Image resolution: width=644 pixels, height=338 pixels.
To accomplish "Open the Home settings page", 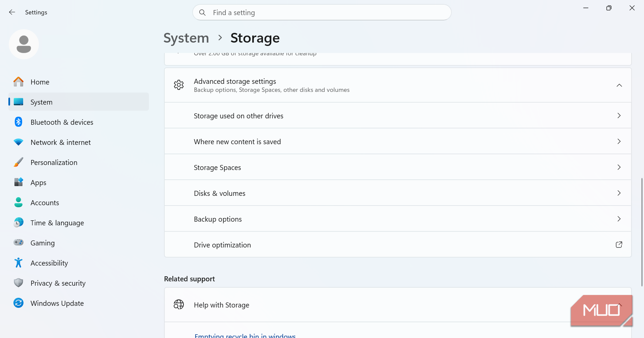I will [78, 82].
